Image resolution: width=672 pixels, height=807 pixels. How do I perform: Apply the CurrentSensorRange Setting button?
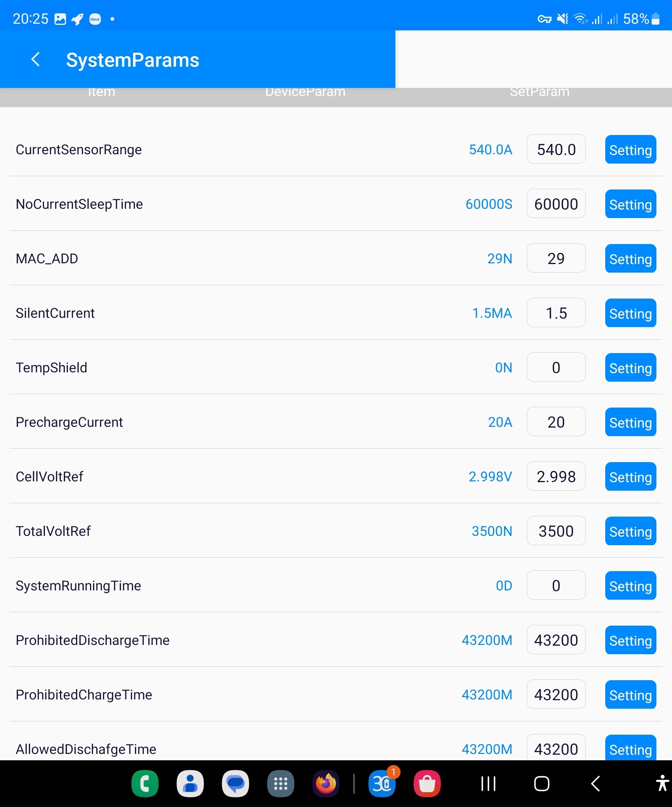click(x=630, y=149)
